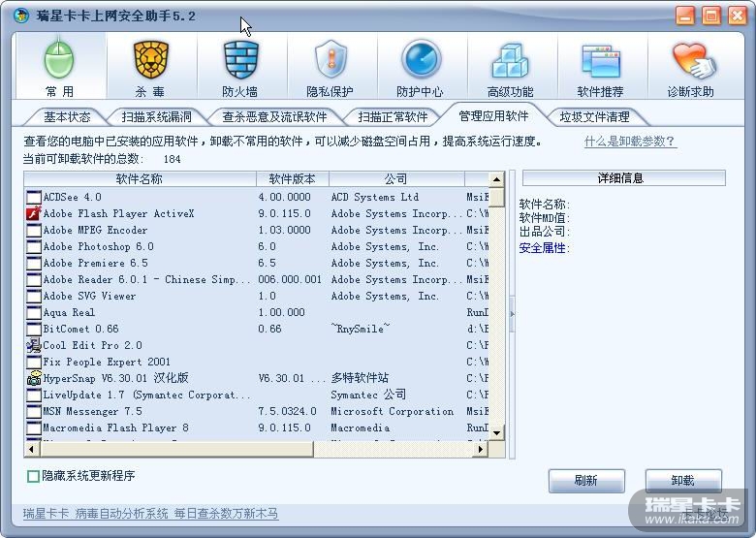Switch to 查杀恶意及流氓软件 tab

pos(274,116)
